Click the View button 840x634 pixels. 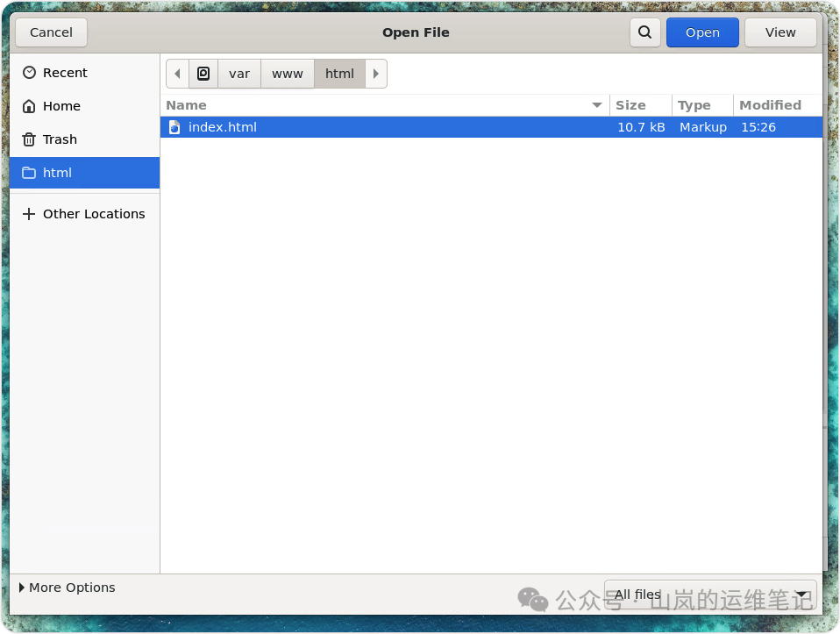(780, 32)
